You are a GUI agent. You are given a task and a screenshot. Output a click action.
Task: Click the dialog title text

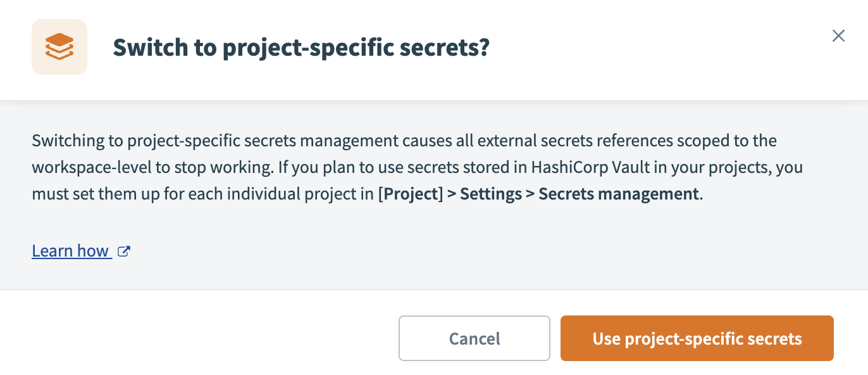301,47
